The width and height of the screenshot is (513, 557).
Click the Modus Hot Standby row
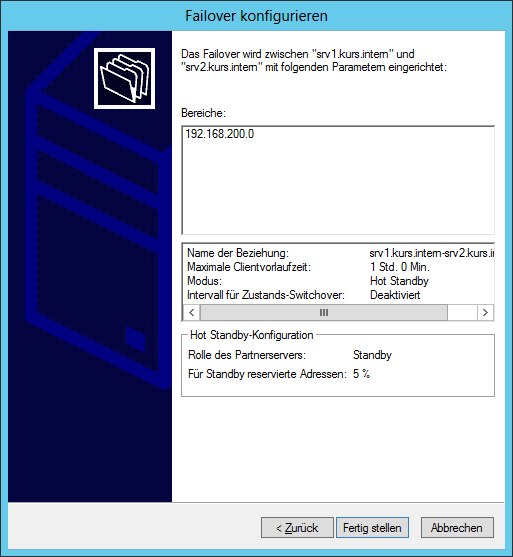coord(339,281)
